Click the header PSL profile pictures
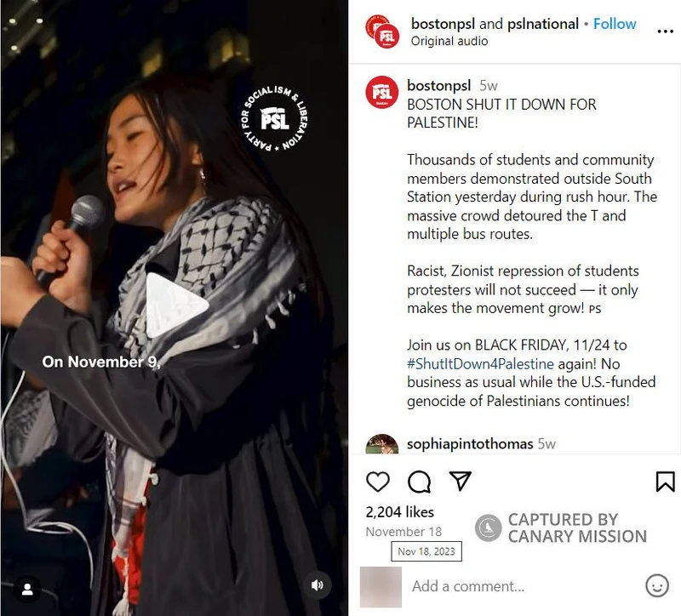Screen dimensions: 681x616 pos(382,31)
